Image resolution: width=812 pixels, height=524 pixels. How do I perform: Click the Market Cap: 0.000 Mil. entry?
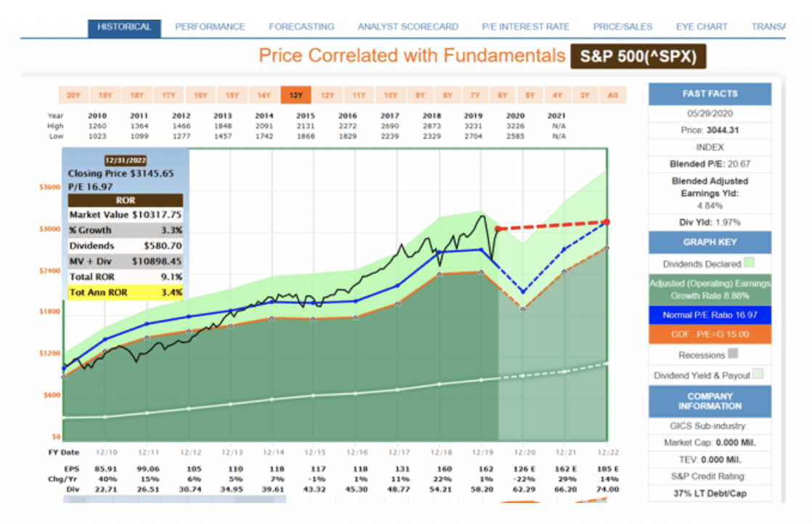click(x=710, y=443)
